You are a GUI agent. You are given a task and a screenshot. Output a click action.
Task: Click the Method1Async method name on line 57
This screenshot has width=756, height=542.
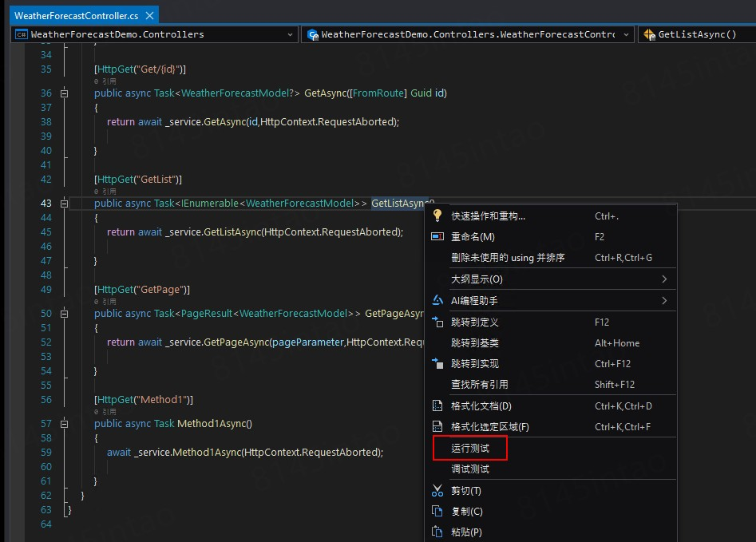[212, 423]
